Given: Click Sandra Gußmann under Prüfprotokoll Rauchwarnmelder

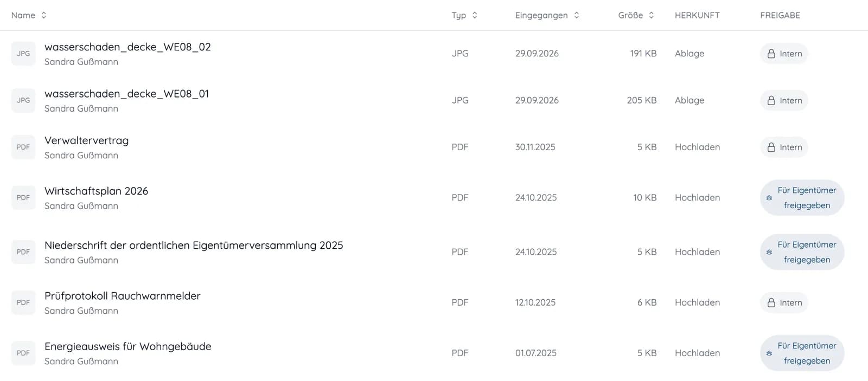Looking at the screenshot, I should tap(81, 311).
